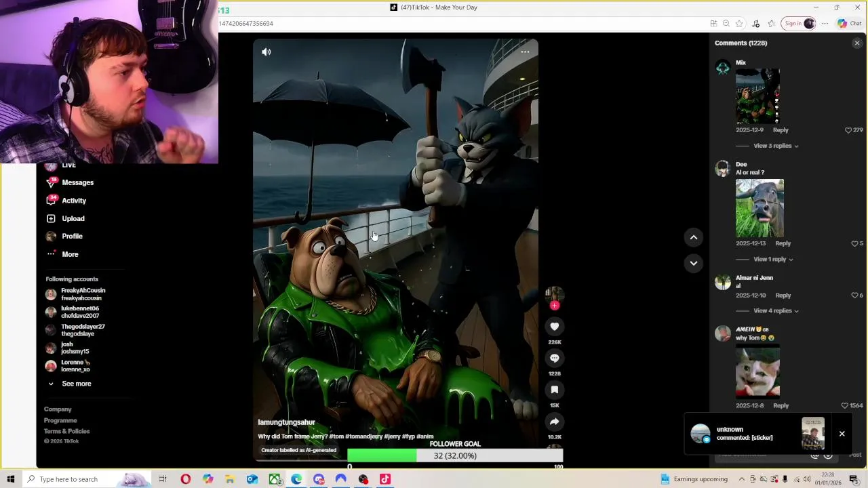Open TikTok app icon on the taskbar
The image size is (868, 488).
(385, 479)
